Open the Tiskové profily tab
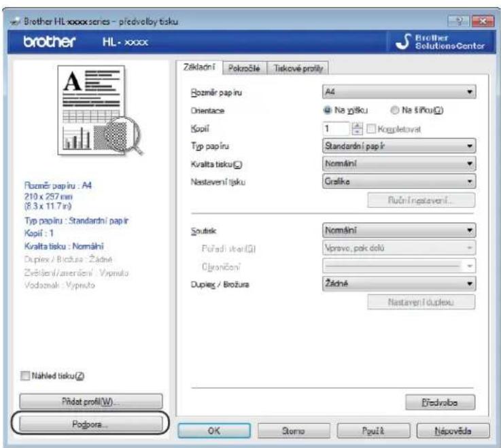 coord(298,68)
